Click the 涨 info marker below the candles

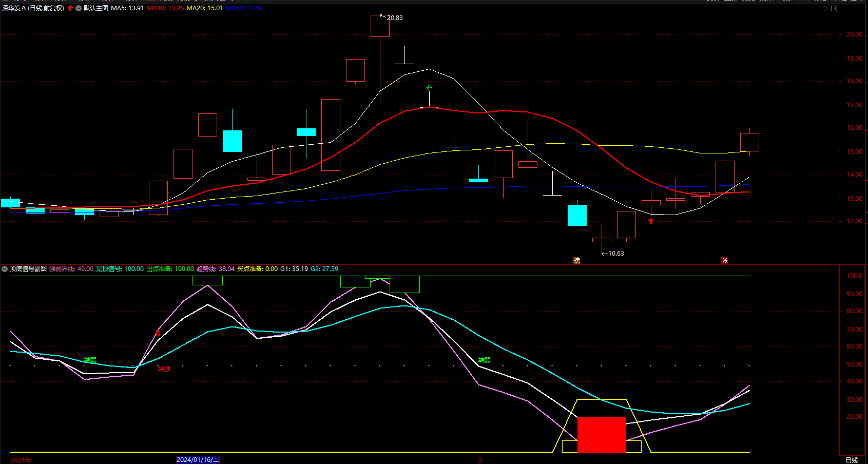[x=724, y=261]
